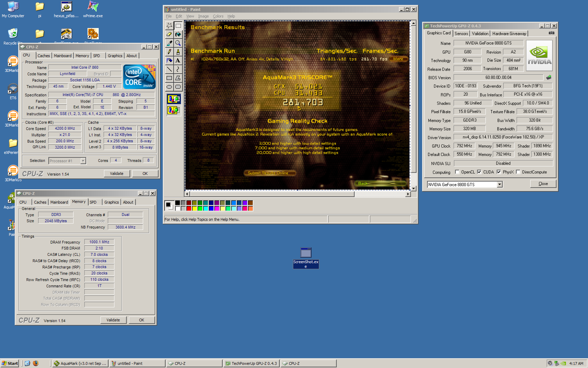Pick the yellow color swatch in Paint palette
The width and height of the screenshot is (588, 368).
pos(194,209)
